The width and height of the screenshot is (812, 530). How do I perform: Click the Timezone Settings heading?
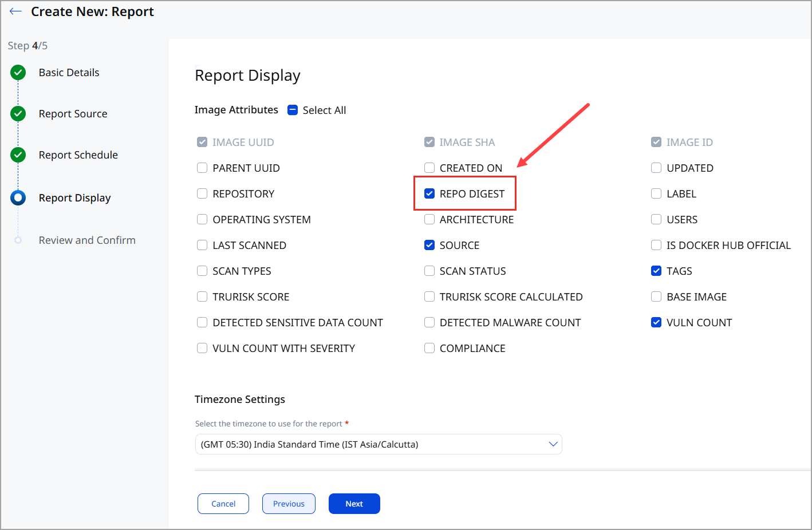tap(240, 400)
